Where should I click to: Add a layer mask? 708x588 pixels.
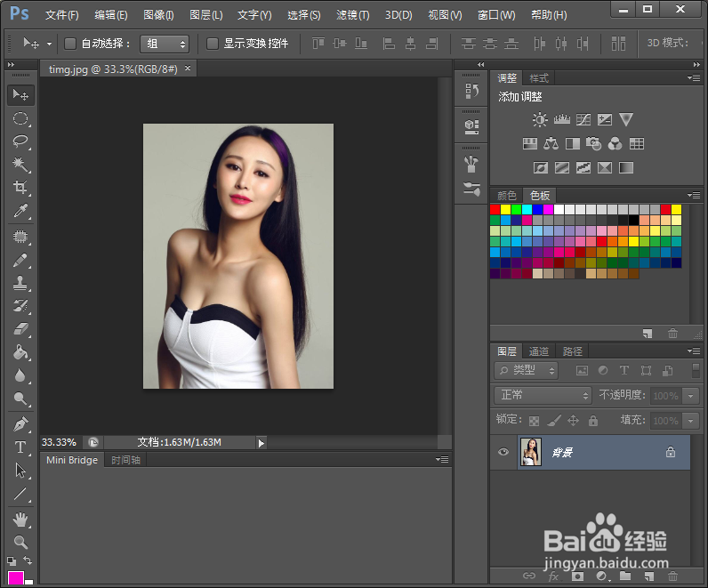coord(577,576)
